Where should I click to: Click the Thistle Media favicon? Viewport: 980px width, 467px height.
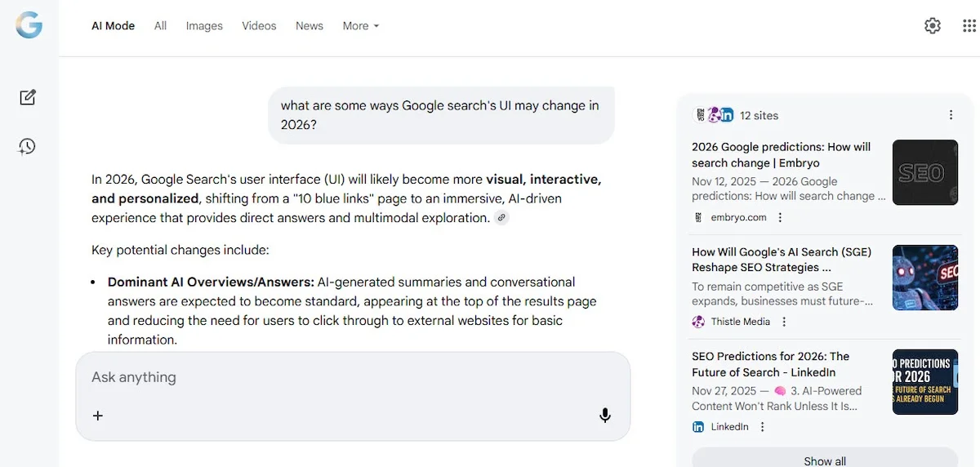click(698, 322)
